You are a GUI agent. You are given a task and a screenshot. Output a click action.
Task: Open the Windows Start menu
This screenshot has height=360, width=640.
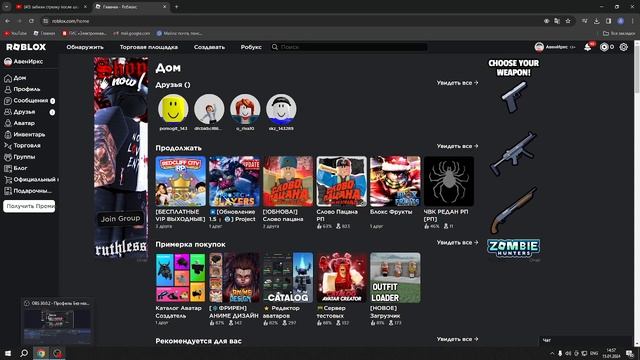coord(7,353)
